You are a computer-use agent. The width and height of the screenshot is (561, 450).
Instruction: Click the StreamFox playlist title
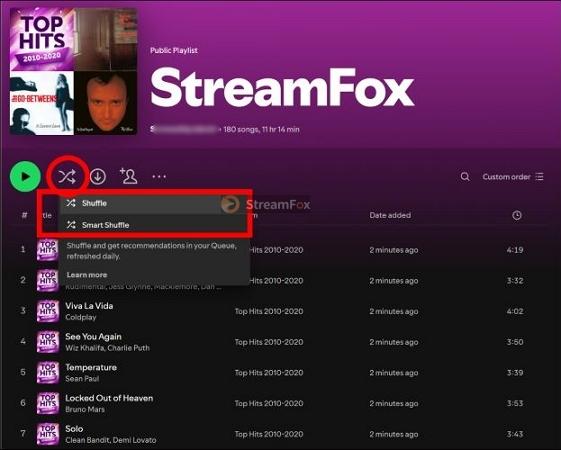tap(282, 88)
